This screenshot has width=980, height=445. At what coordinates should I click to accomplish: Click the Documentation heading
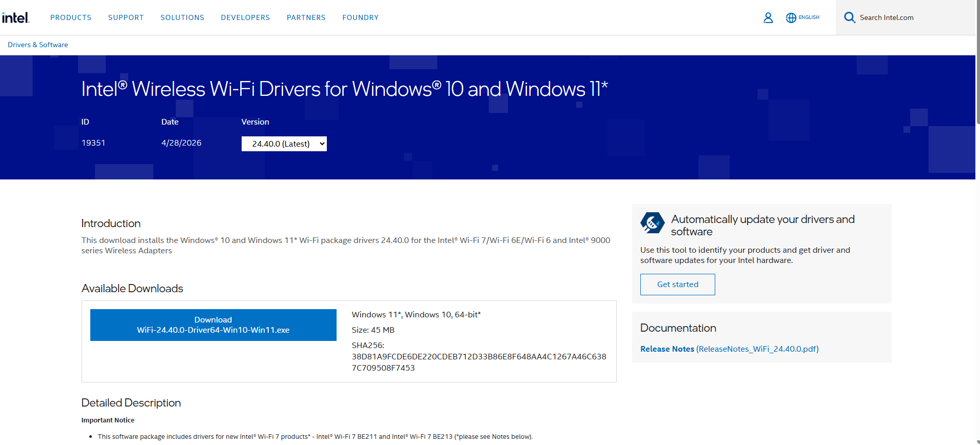pos(678,328)
